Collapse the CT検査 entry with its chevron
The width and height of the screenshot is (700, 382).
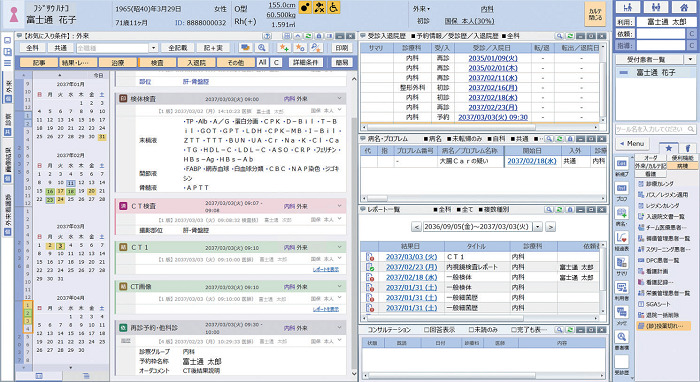[339, 206]
